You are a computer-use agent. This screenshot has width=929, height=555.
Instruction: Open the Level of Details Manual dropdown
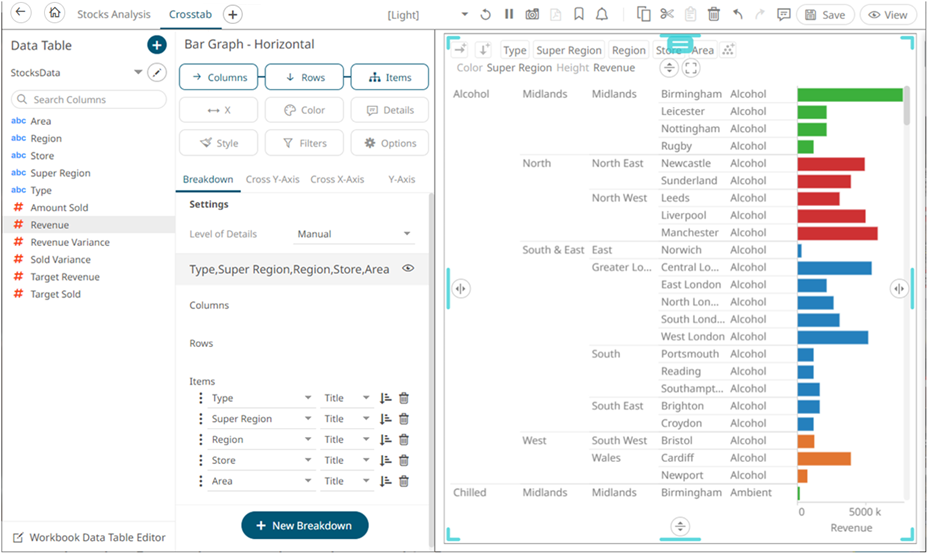pos(354,234)
